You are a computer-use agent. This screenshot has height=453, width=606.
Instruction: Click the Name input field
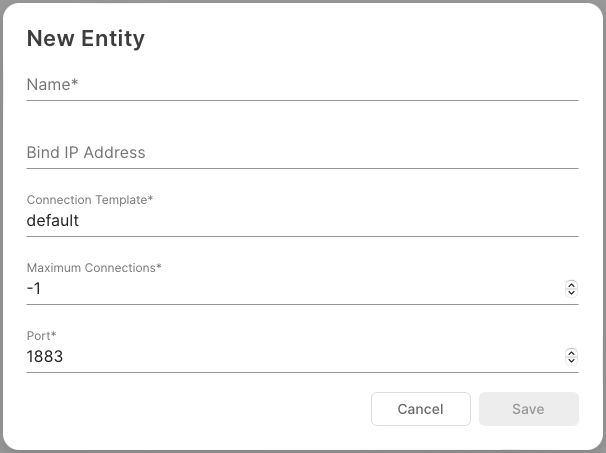coord(302,85)
